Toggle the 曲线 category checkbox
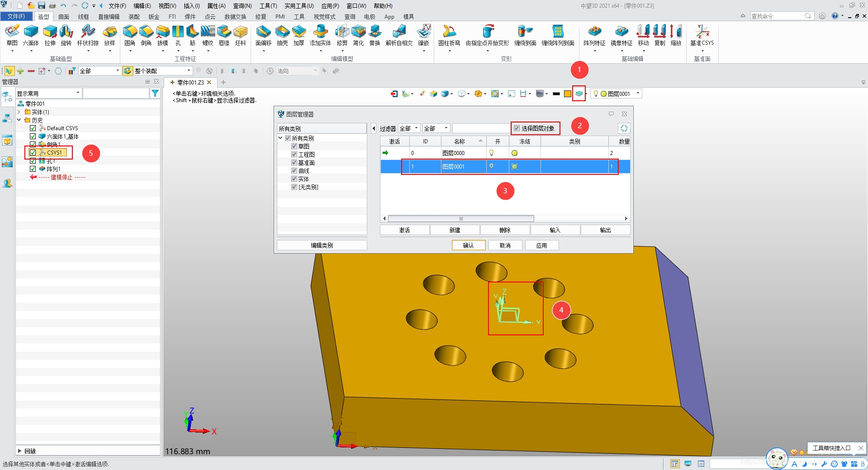 [294, 171]
